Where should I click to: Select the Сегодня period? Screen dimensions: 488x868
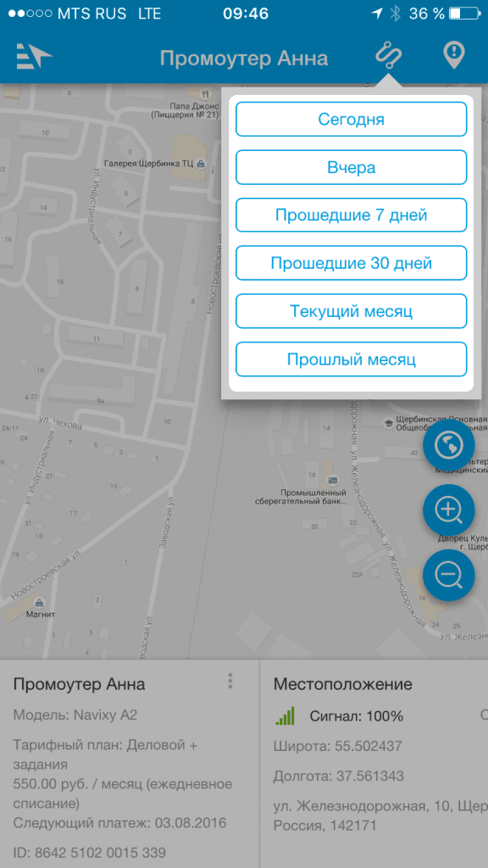(x=352, y=119)
